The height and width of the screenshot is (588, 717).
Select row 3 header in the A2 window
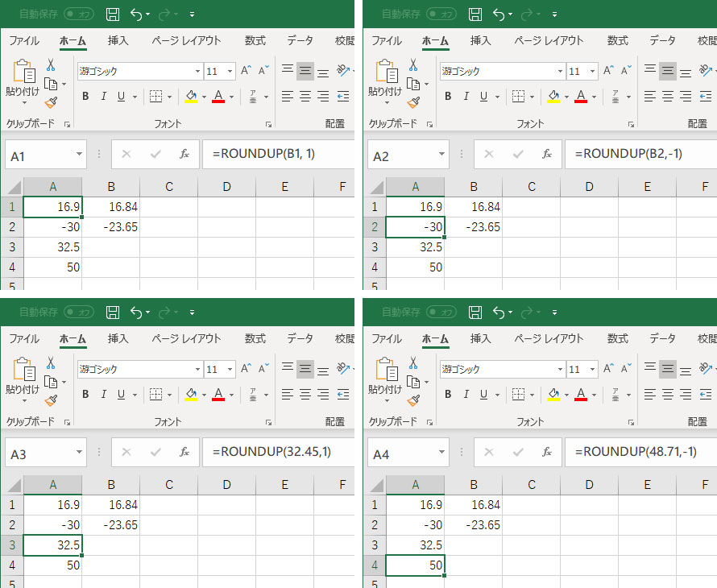pyautogui.click(x=375, y=247)
